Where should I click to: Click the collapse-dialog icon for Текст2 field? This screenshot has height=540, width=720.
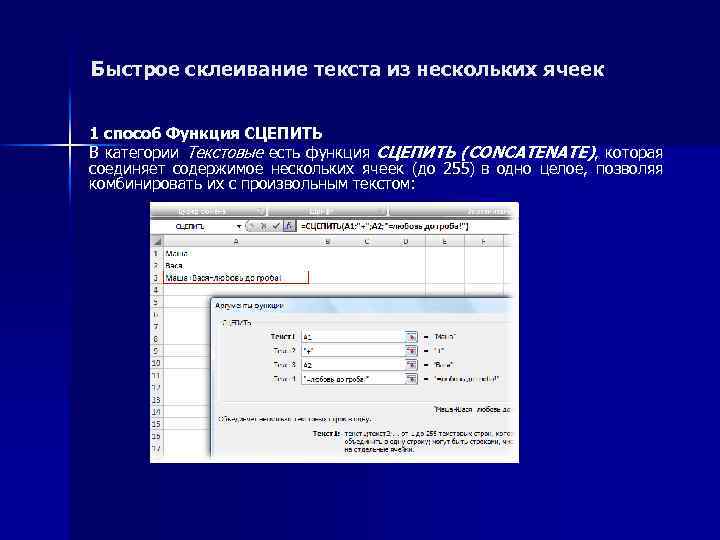coord(411,350)
